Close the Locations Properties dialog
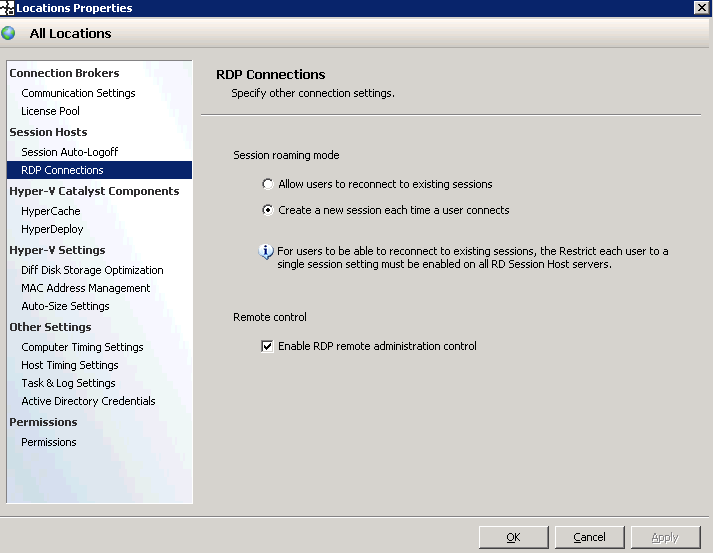This screenshot has height=553, width=713. pos(702,7)
